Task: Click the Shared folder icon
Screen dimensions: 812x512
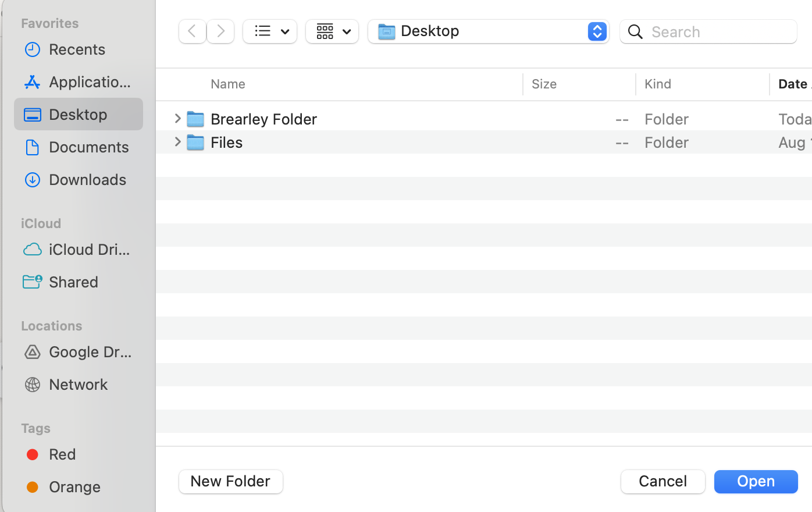Action: coord(33,282)
